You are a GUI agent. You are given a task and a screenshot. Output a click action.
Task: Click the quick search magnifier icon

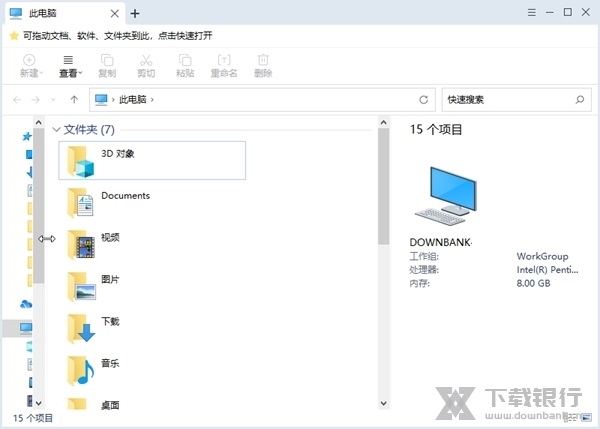coord(580,100)
